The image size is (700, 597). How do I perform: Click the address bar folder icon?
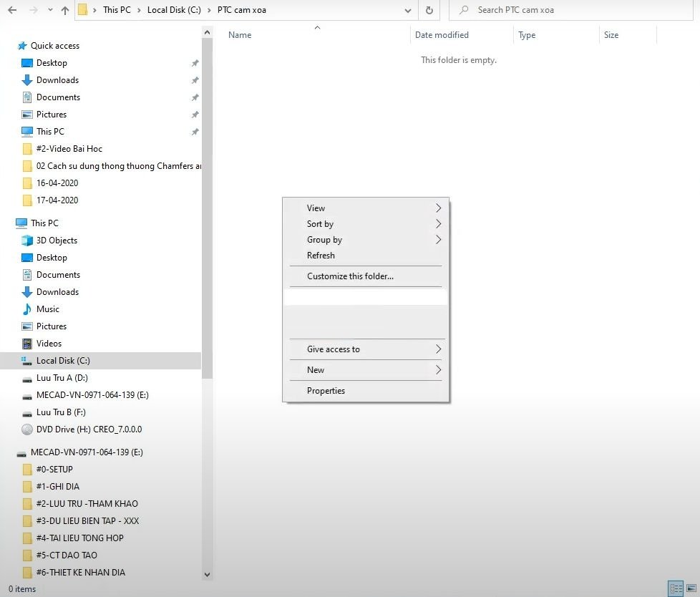click(x=82, y=10)
